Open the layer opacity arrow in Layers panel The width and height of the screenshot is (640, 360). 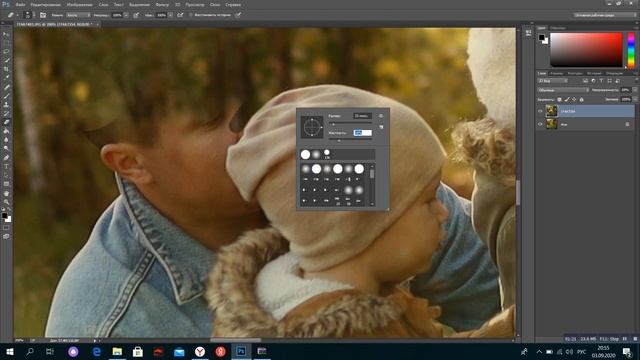(634, 90)
